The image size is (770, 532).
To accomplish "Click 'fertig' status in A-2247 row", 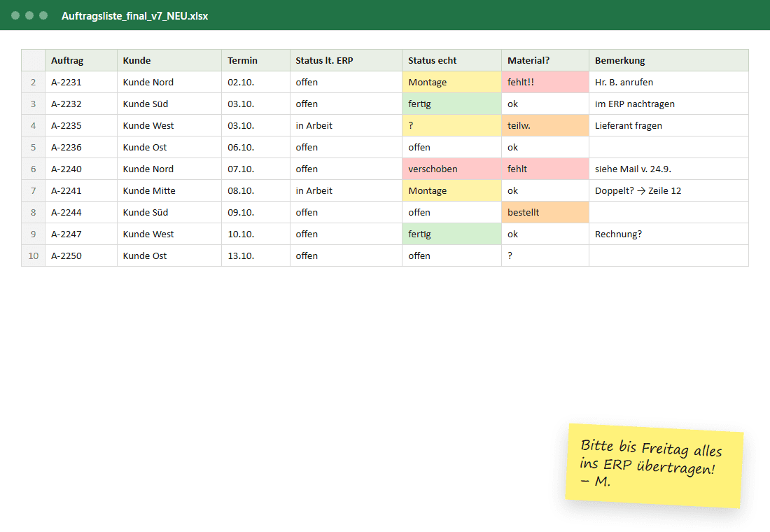I will click(451, 234).
